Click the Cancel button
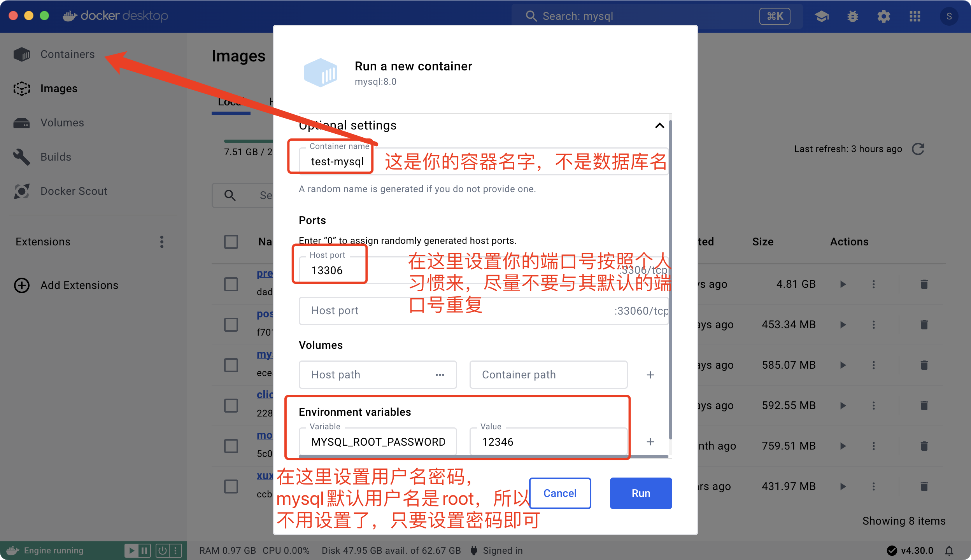The width and height of the screenshot is (971, 560). click(x=560, y=493)
